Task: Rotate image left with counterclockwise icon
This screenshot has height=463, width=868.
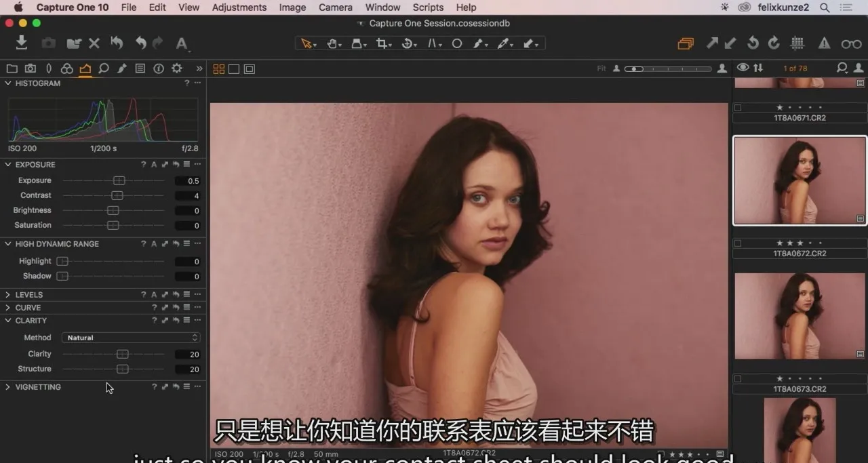Action: click(753, 43)
